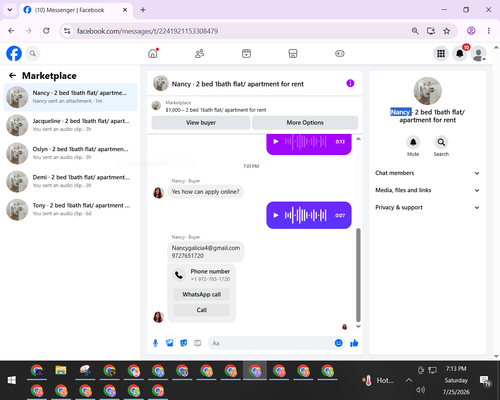Choose a sticker icon
The height and width of the screenshot is (400, 500).
tap(184, 343)
